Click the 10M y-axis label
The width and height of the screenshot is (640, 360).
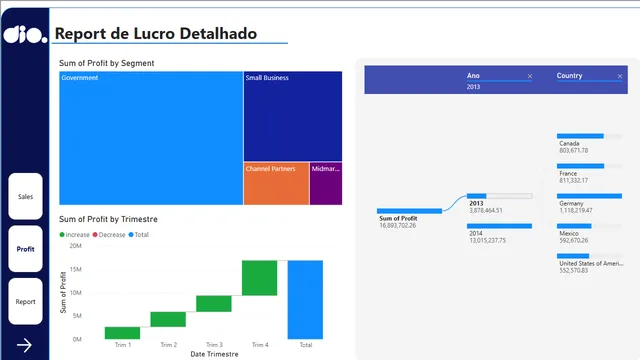(x=76, y=293)
